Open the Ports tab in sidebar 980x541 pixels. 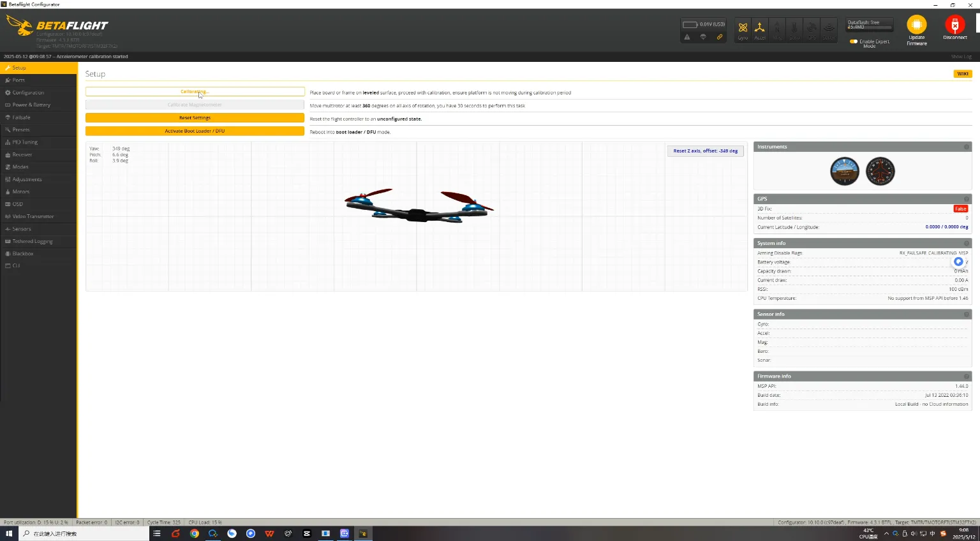(x=19, y=80)
